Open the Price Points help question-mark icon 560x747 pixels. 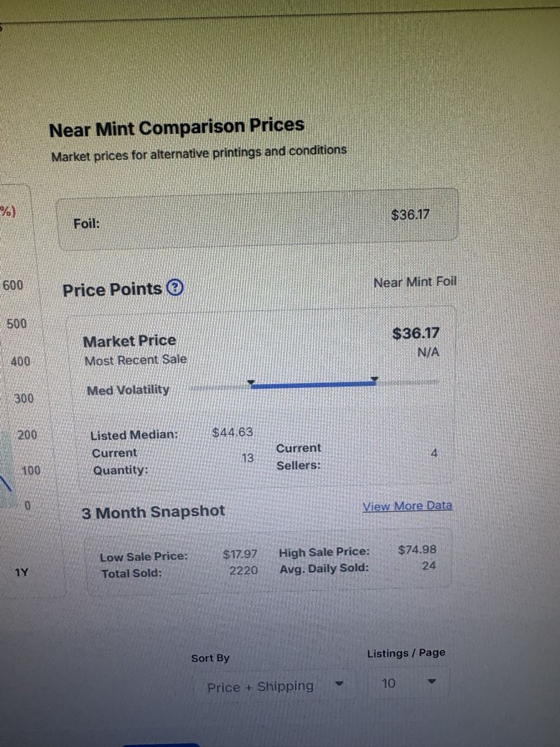[x=175, y=288]
